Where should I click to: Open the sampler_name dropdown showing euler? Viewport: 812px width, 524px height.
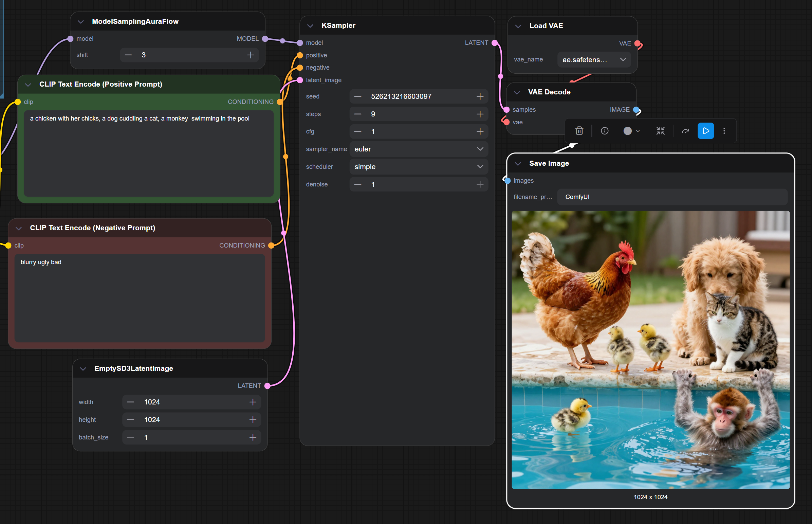point(419,149)
